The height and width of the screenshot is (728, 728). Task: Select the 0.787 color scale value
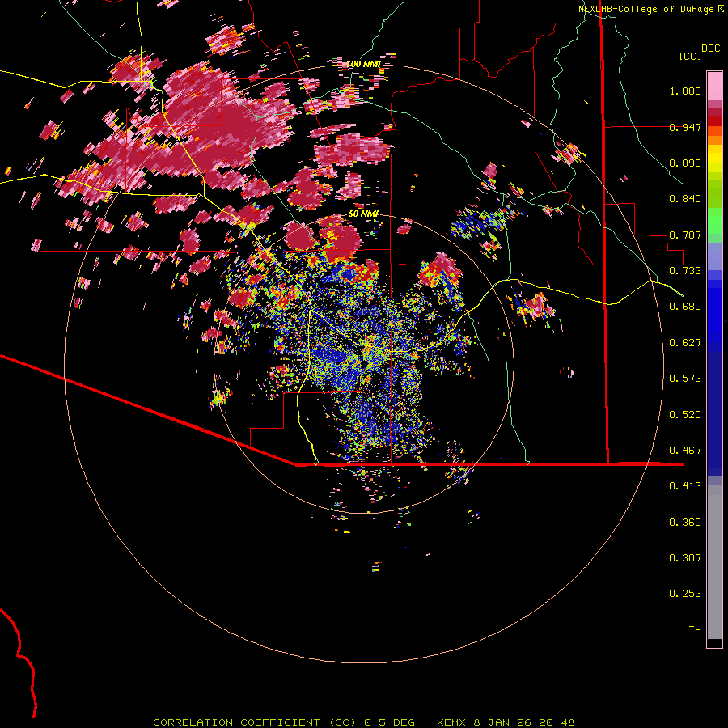(685, 235)
